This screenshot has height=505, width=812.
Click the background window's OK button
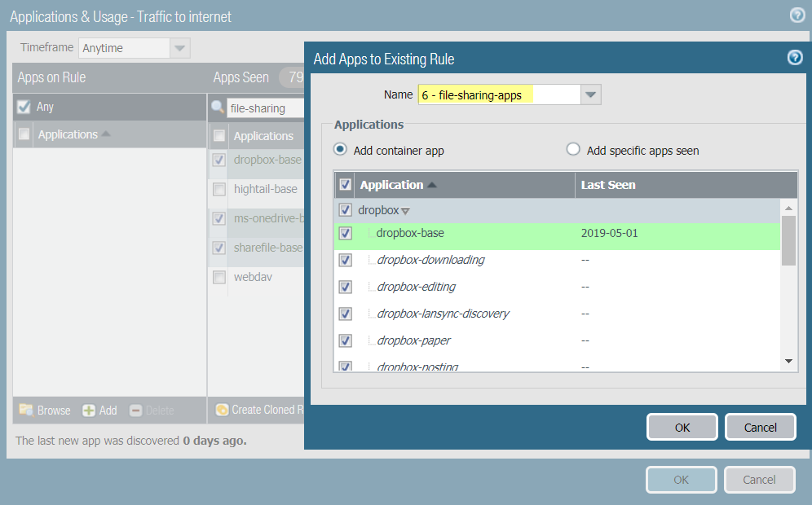click(681, 480)
